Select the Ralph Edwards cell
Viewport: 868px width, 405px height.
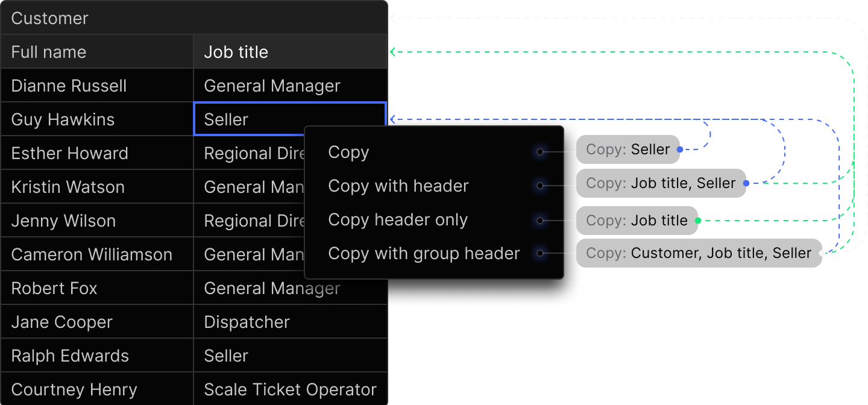pyautogui.click(x=69, y=355)
